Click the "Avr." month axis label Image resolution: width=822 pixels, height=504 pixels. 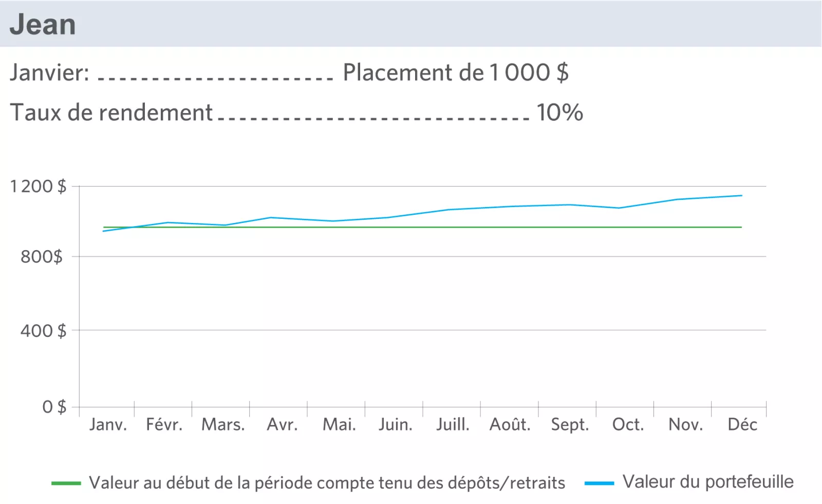point(282,424)
